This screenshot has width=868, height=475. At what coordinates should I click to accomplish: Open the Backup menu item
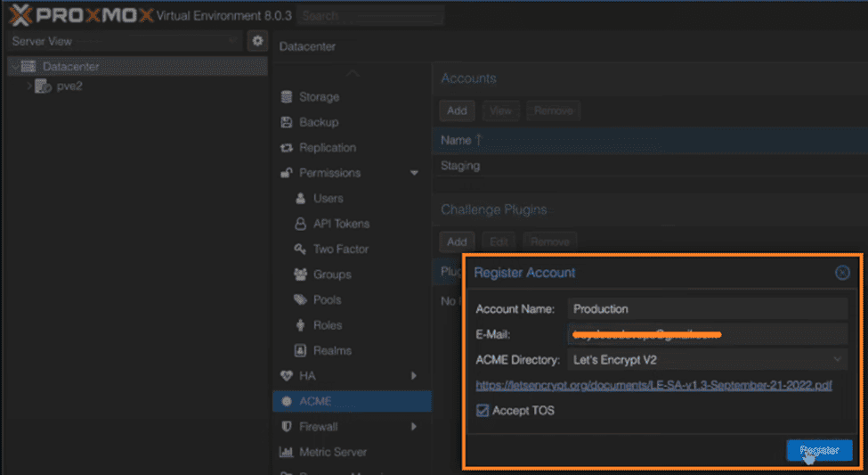point(352,122)
